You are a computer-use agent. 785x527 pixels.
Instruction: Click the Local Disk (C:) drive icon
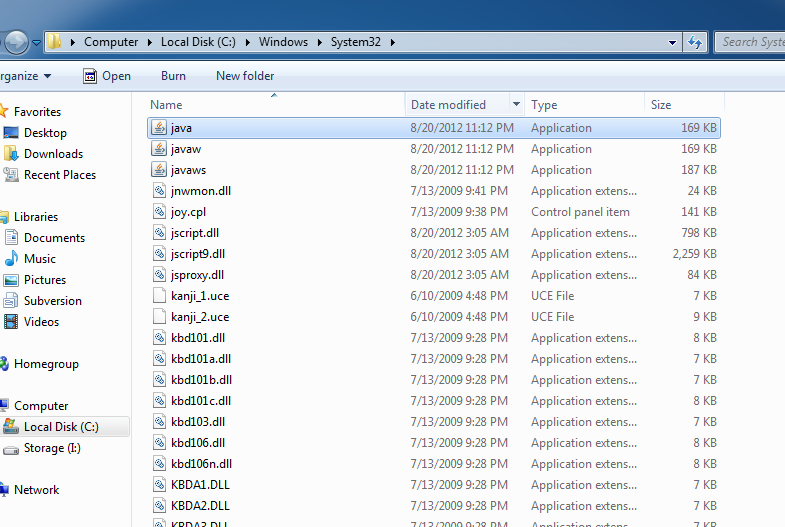[x=11, y=427]
